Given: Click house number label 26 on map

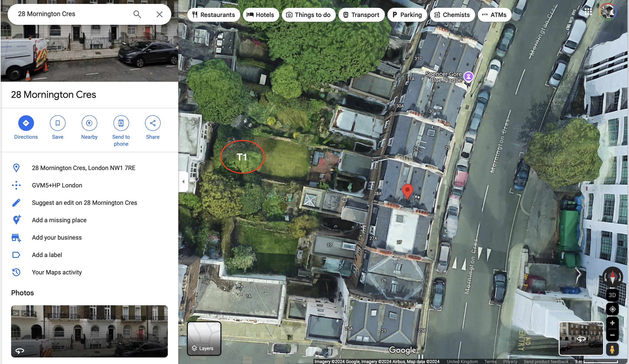Looking at the screenshot, I should tap(384, 280).
